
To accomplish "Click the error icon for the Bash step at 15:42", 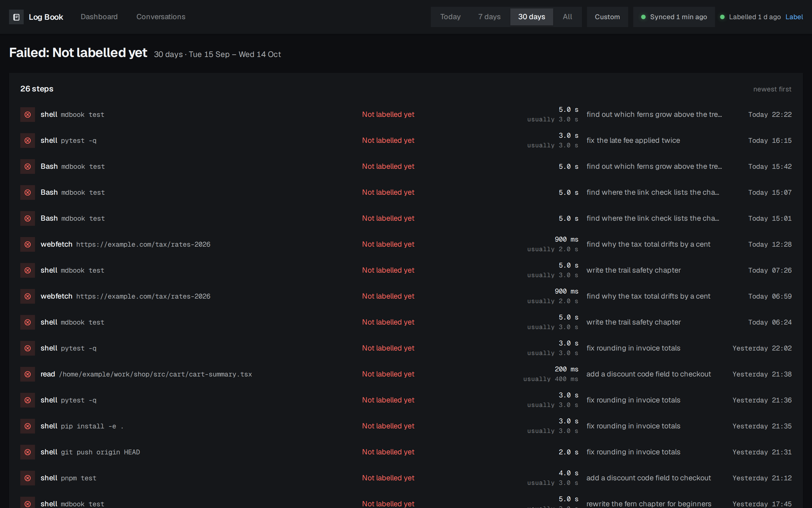I will coord(28,167).
